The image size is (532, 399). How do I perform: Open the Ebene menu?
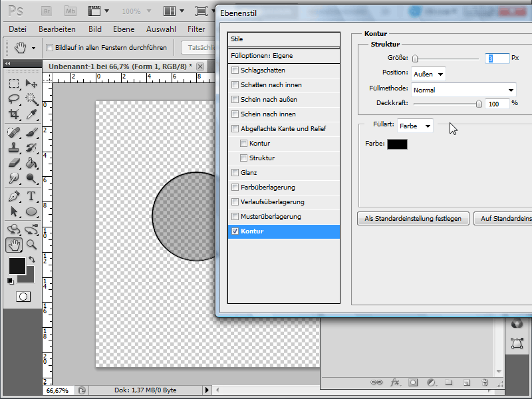point(124,29)
